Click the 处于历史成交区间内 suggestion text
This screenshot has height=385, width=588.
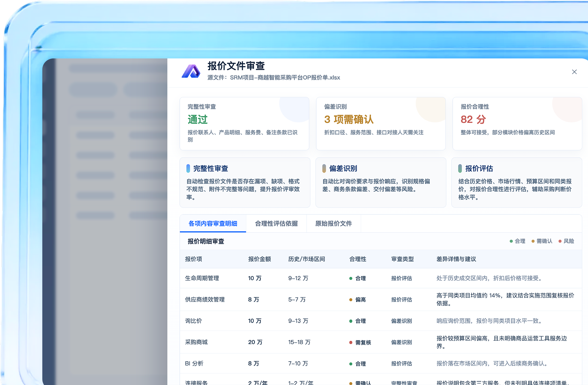click(x=490, y=278)
